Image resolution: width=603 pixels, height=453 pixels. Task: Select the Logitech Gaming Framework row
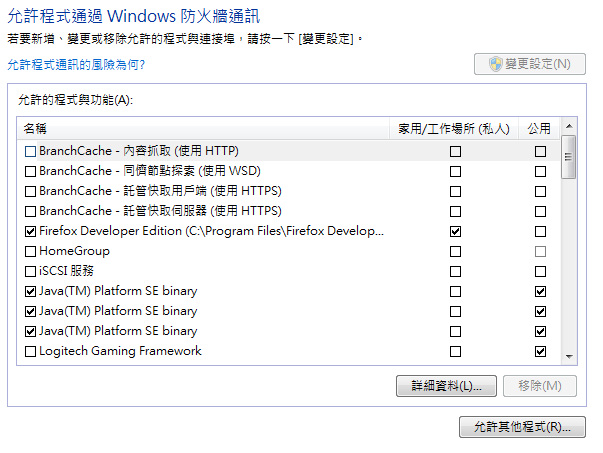coord(288,351)
